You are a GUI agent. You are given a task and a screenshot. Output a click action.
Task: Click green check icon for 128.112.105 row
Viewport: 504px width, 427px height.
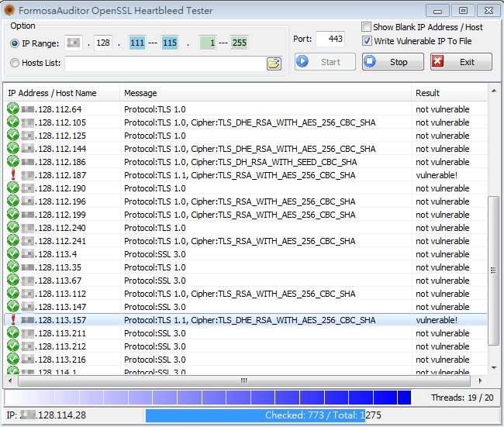pos(13,122)
